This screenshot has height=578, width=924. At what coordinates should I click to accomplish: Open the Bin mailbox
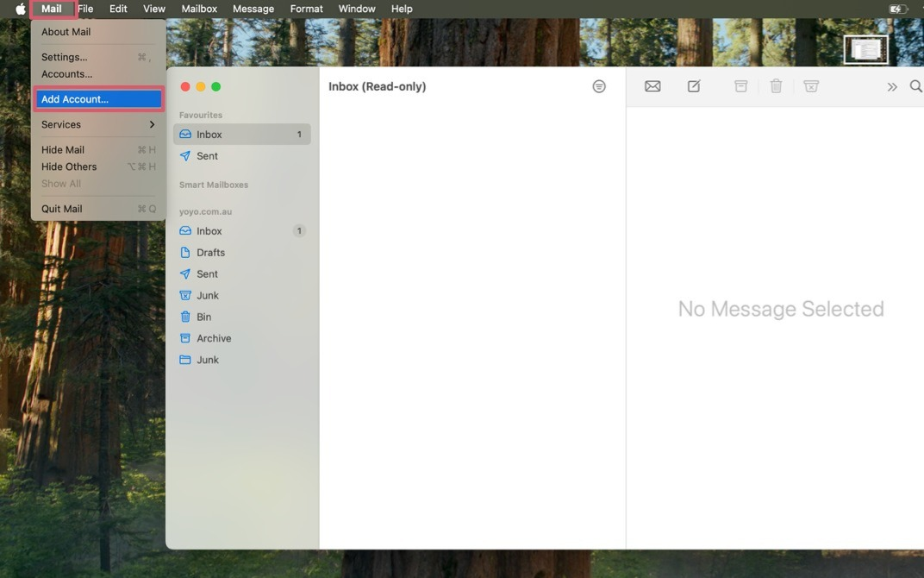[242, 317]
